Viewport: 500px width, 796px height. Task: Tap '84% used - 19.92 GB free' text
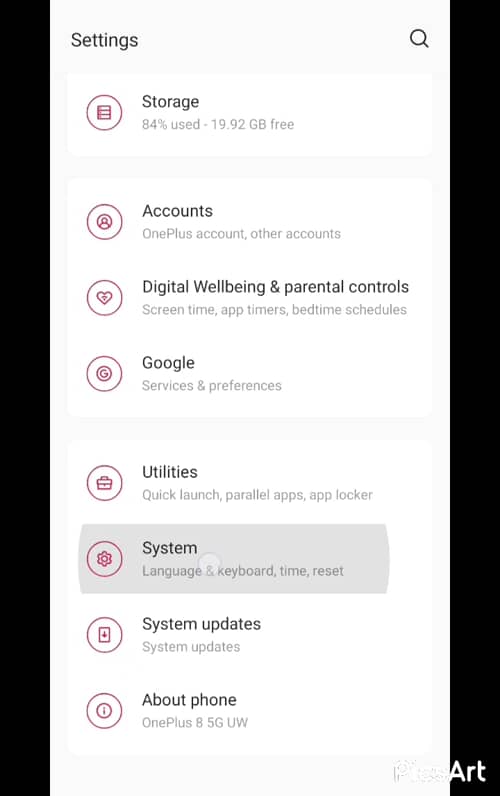pos(218,124)
